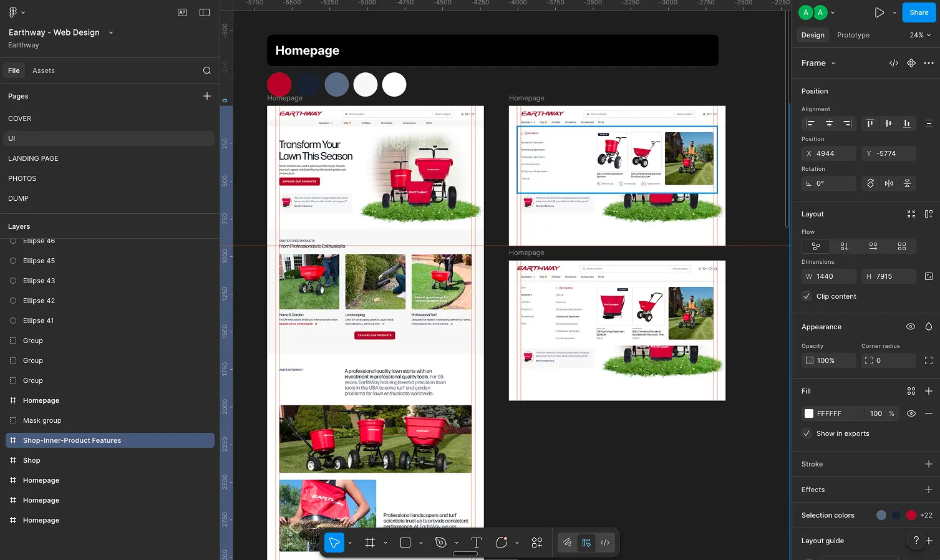The image size is (940, 560).
Task: Open the Earthway - Web Design title dropdown
Action: [110, 32]
